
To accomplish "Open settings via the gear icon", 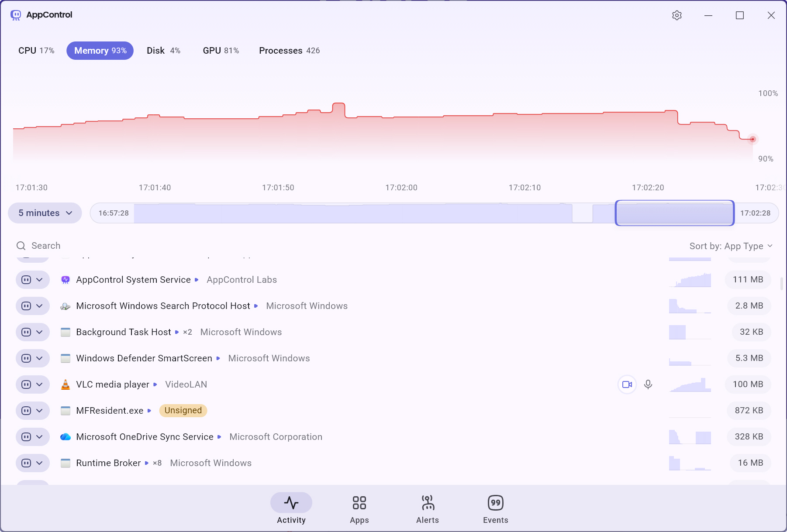I will (x=677, y=15).
